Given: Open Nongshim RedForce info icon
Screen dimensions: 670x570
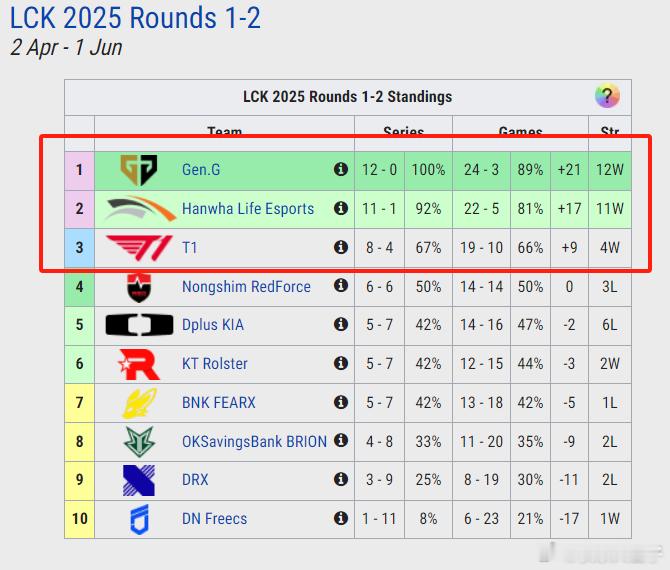Looking at the screenshot, I should (x=341, y=285).
